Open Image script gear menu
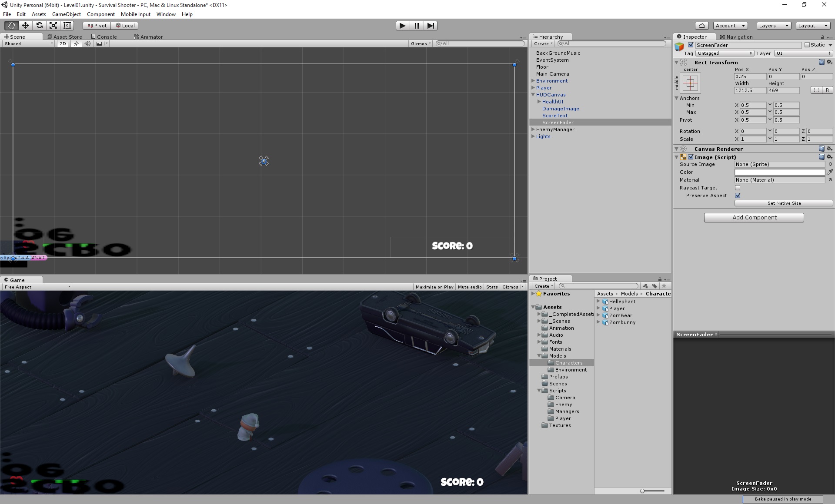Image resolution: width=835 pixels, height=504 pixels. [829, 157]
